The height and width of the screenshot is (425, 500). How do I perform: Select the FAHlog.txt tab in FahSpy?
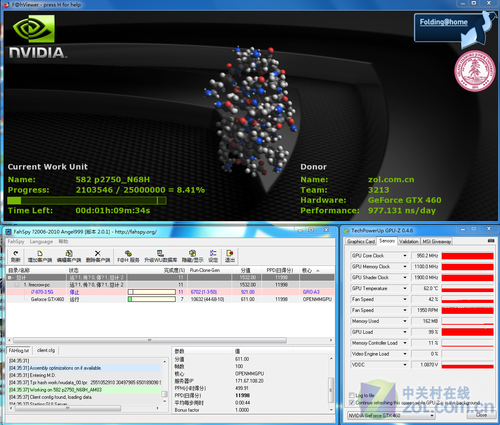point(19,350)
